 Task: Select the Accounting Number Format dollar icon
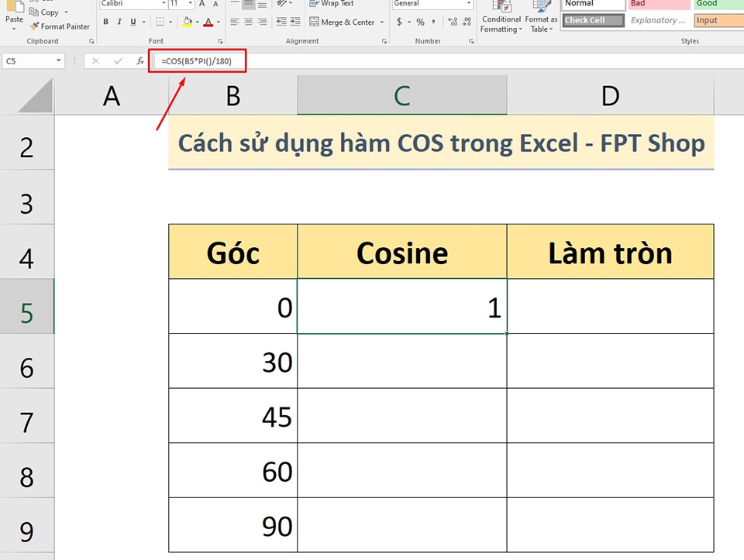click(x=400, y=22)
